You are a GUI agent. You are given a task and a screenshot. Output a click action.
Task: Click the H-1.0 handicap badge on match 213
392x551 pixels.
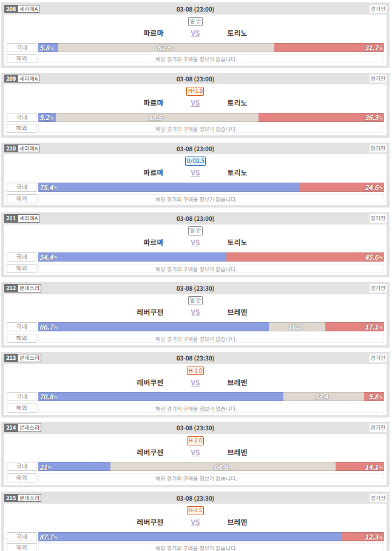[x=195, y=370]
